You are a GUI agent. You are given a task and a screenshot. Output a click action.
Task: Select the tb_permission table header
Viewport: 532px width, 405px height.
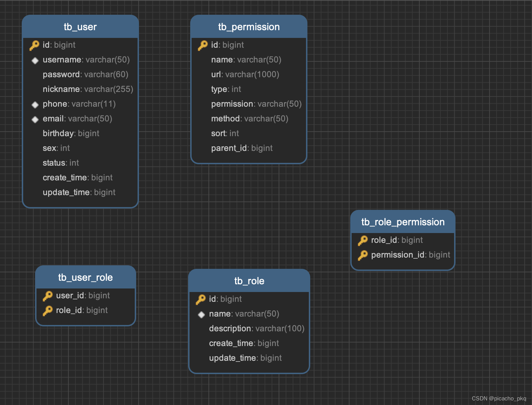[x=249, y=27]
